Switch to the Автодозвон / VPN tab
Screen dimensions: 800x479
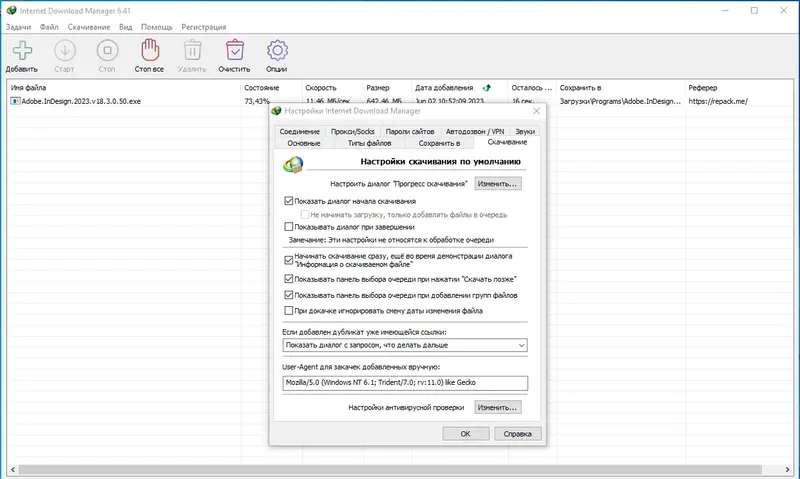click(475, 132)
